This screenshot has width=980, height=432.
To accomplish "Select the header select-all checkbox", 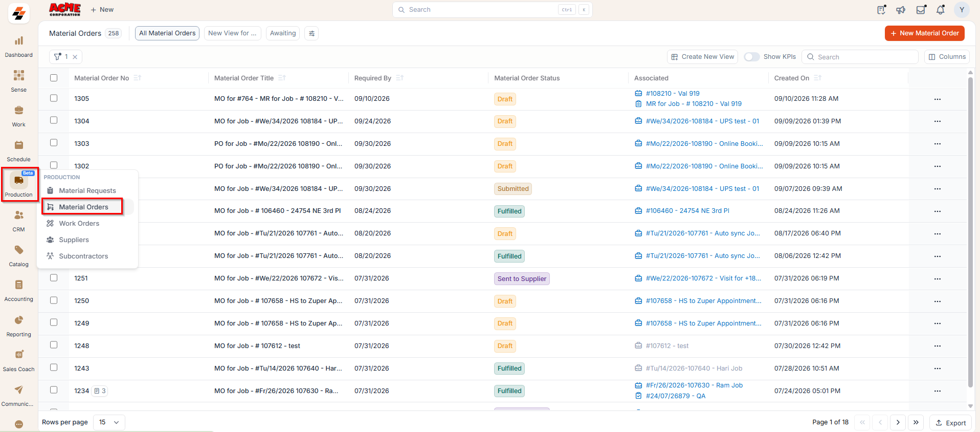I will 54,78.
